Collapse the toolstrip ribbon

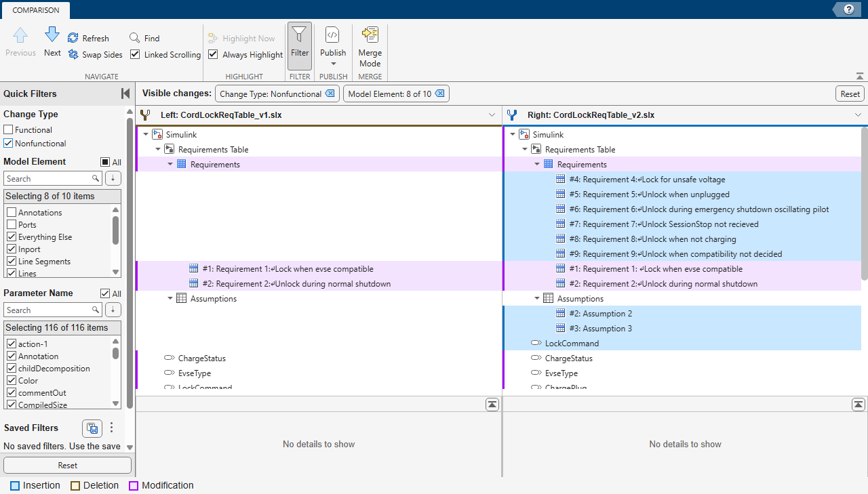click(x=860, y=77)
